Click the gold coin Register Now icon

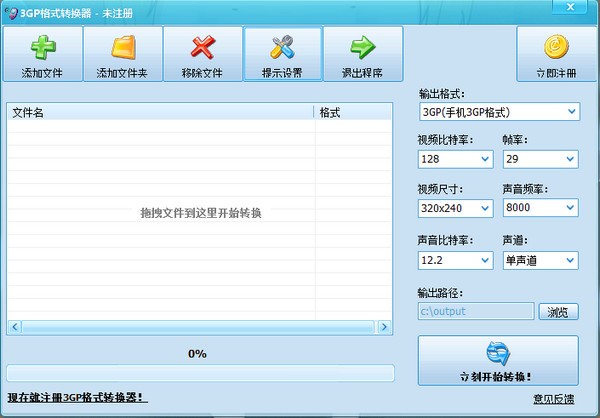click(x=556, y=47)
